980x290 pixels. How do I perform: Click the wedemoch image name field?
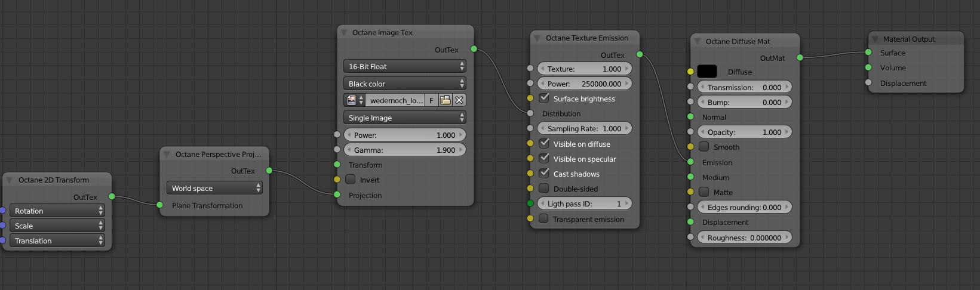coord(395,100)
